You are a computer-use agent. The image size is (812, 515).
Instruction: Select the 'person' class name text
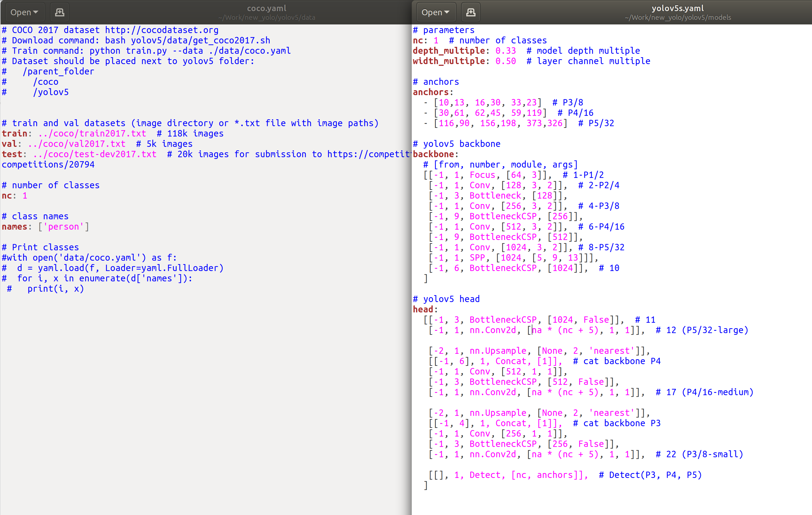63,226
